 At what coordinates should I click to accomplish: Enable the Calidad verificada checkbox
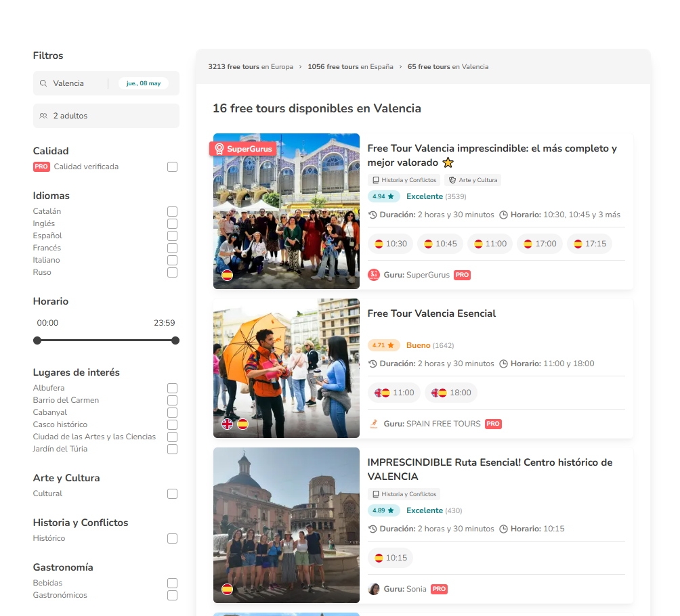pos(172,167)
